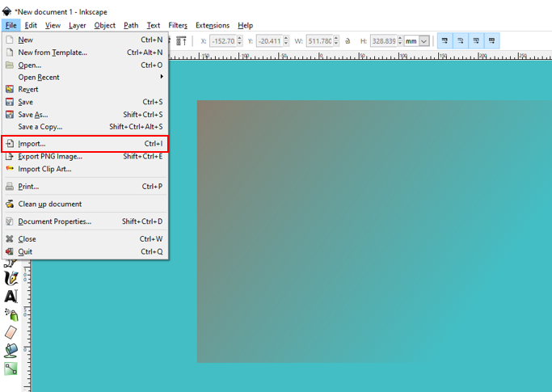Click the Clean up document broom icon
The width and height of the screenshot is (552, 392).
(x=10, y=204)
